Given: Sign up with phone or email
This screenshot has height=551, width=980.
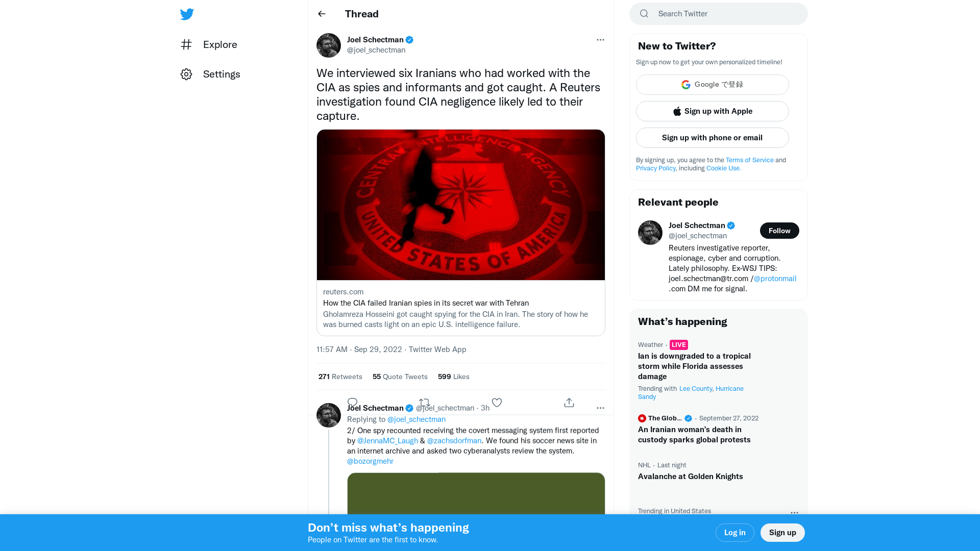Looking at the screenshot, I should [712, 137].
